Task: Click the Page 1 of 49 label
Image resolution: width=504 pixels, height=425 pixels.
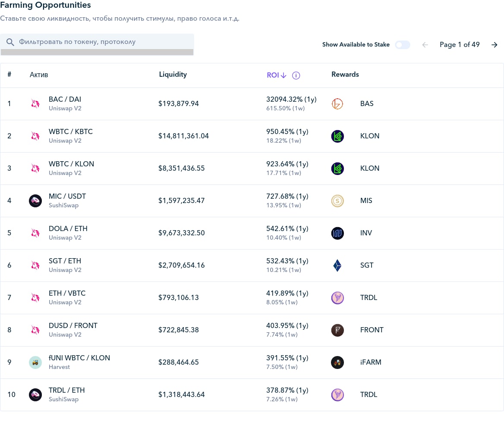Action: click(x=460, y=45)
